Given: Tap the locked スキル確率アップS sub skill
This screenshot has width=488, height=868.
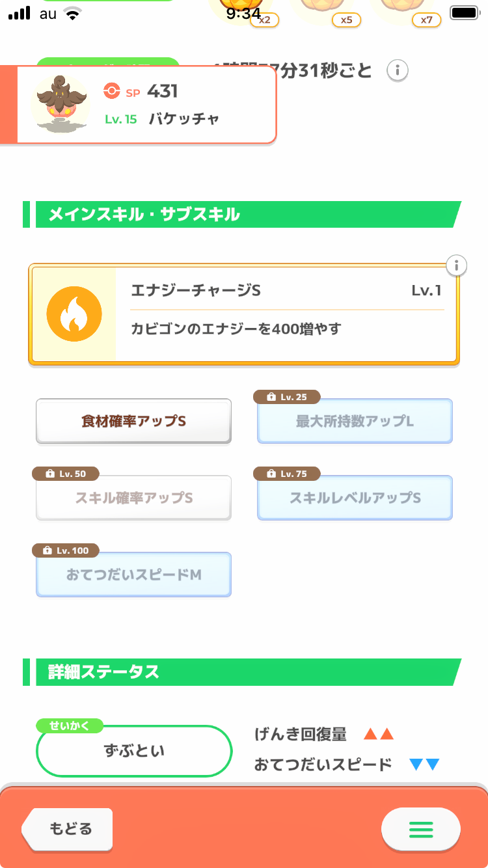Looking at the screenshot, I should [133, 499].
